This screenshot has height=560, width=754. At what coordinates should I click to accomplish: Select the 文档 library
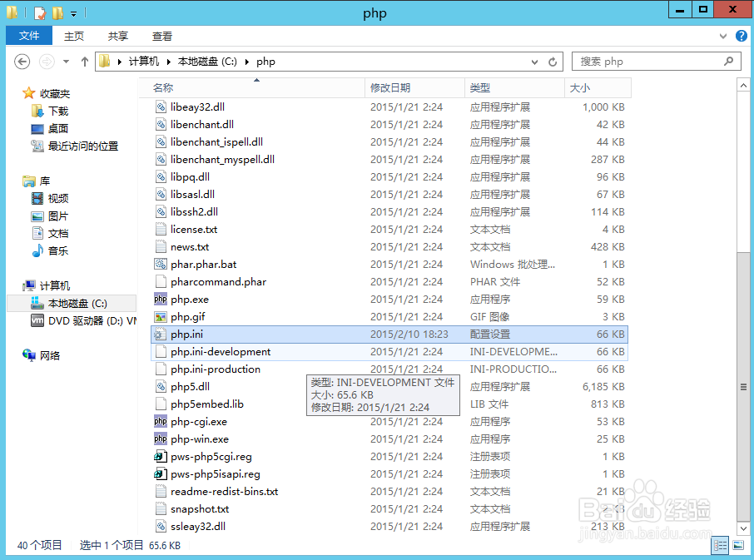click(57, 233)
